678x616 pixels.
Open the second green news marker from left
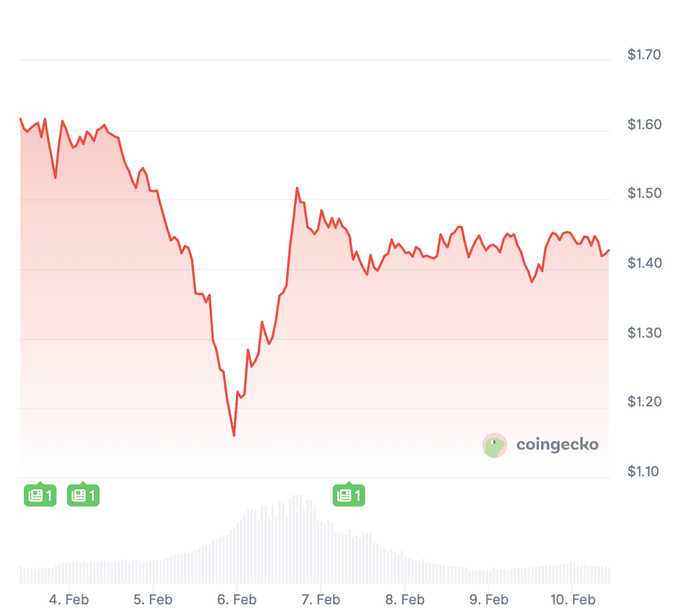(x=83, y=495)
